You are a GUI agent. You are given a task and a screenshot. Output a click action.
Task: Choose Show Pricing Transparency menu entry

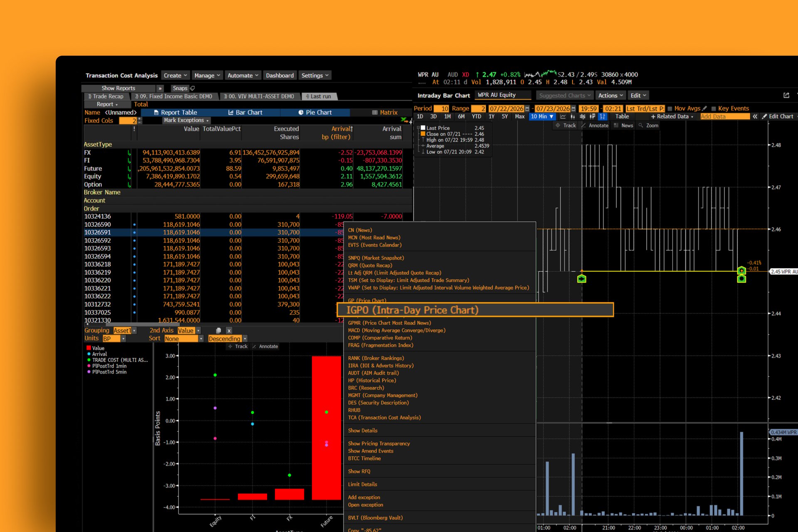point(379,444)
